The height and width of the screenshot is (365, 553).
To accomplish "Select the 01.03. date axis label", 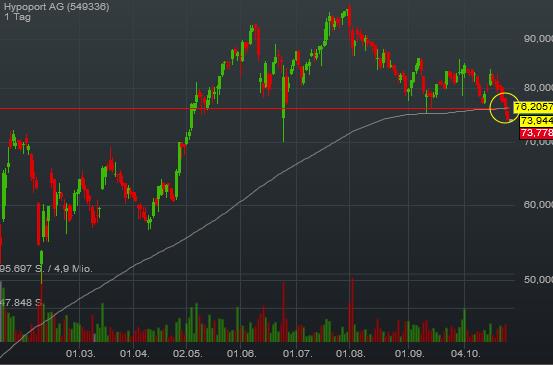I will pos(80,354).
